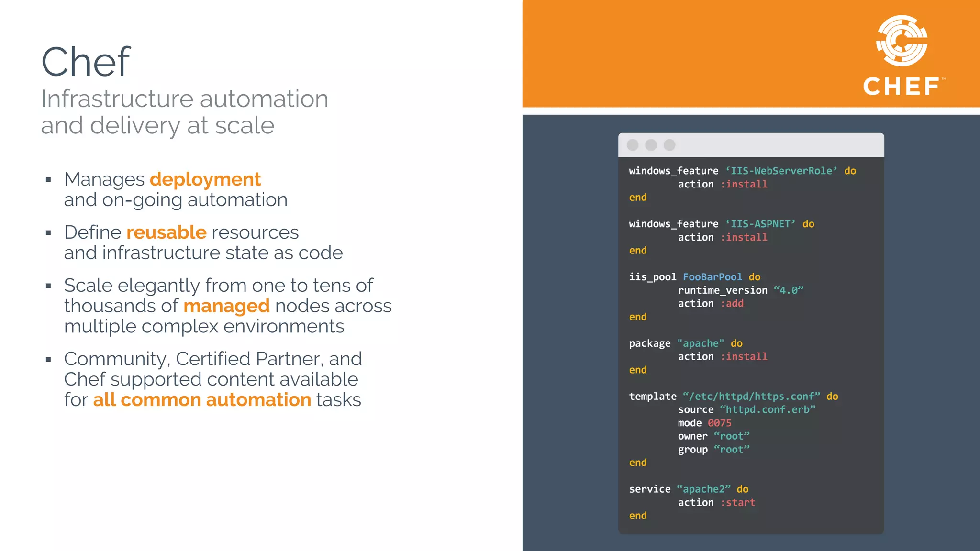
Task: Click the bullet before Manages deployment
Action: (48, 180)
